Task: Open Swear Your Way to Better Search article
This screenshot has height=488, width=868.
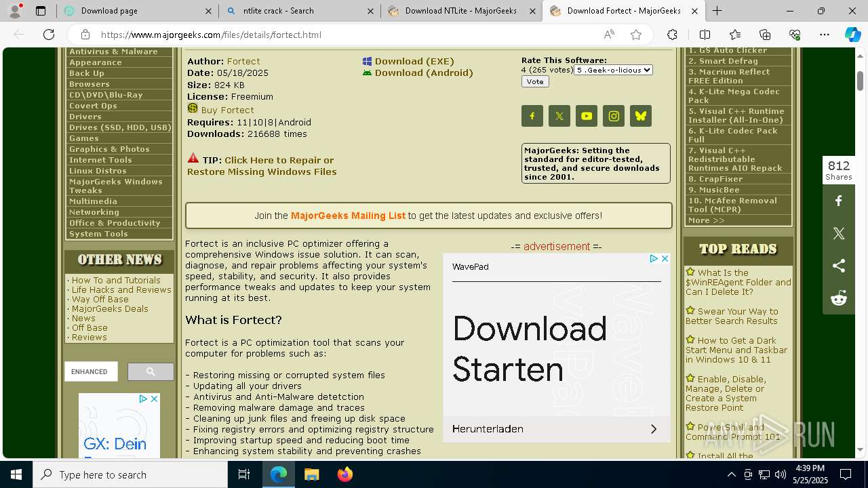Action: point(732,316)
